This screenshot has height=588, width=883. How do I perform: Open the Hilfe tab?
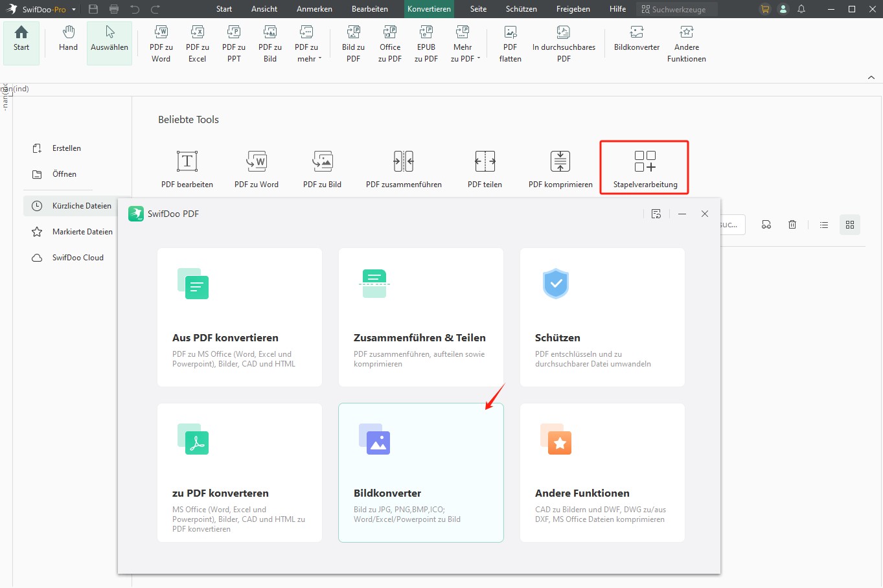click(x=618, y=9)
